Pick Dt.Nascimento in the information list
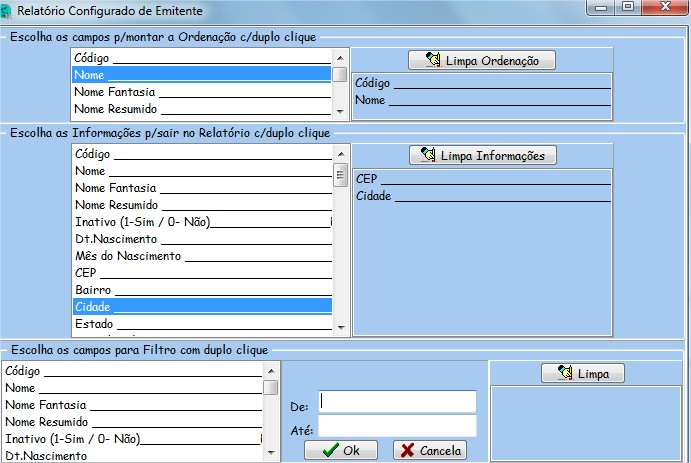 point(200,239)
